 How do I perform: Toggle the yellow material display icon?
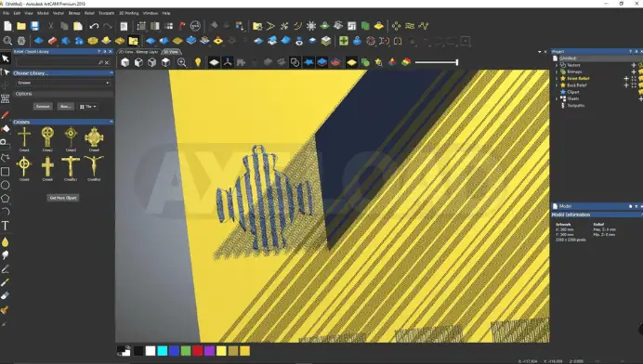[x=351, y=62]
